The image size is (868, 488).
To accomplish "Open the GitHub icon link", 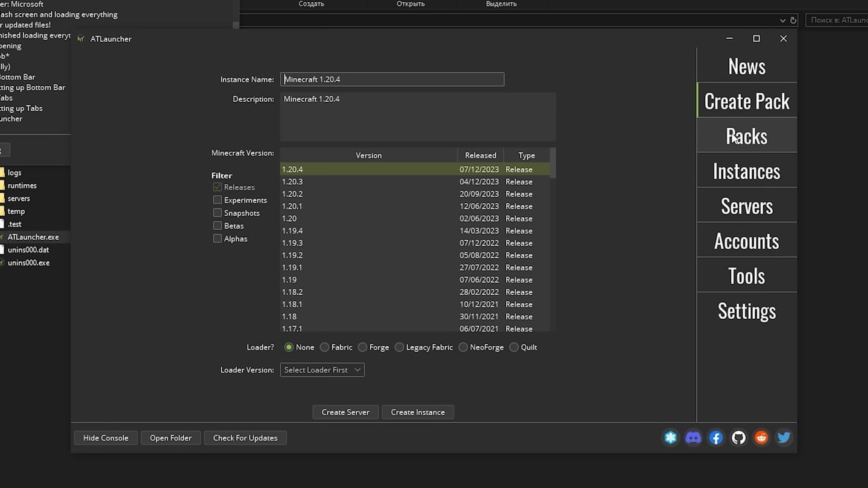I will point(738,438).
